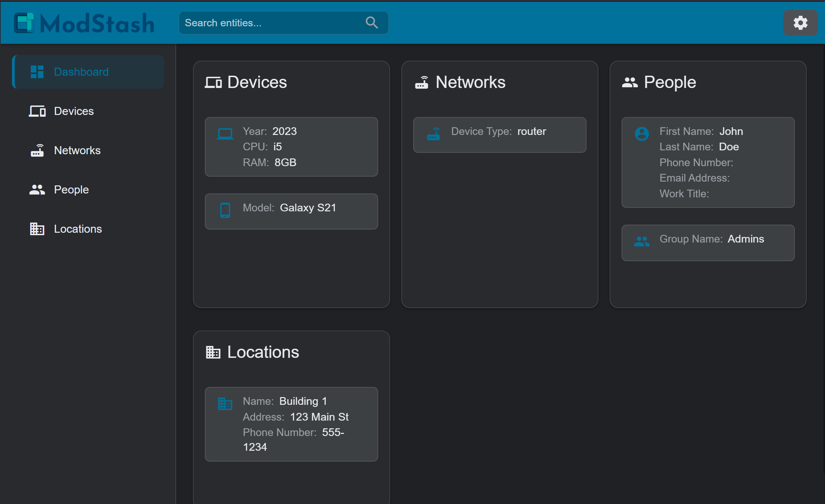
Task: Open the settings gear in top bar
Action: click(800, 22)
